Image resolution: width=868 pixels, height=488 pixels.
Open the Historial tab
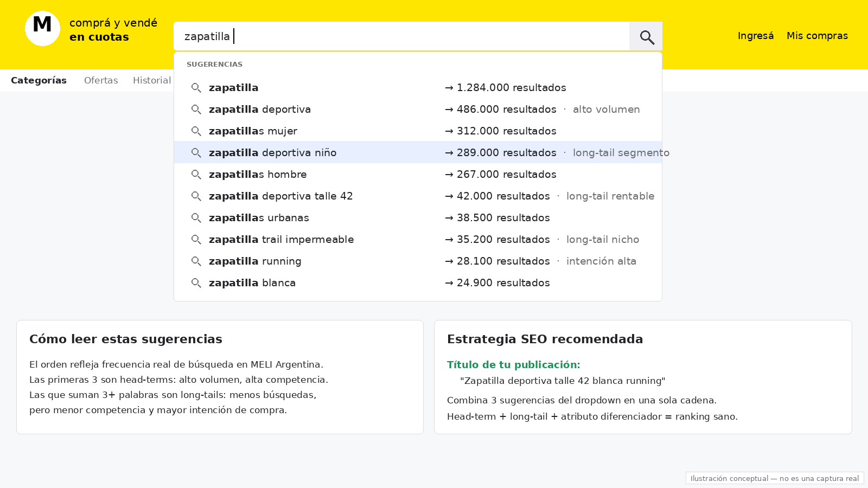click(152, 80)
